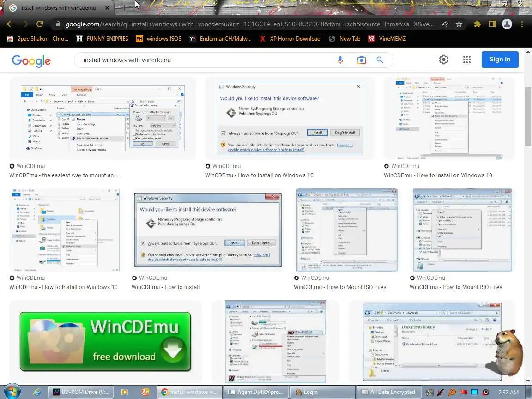Start voice search with microphone icon
Image resolution: width=532 pixels, height=399 pixels.
(x=340, y=60)
